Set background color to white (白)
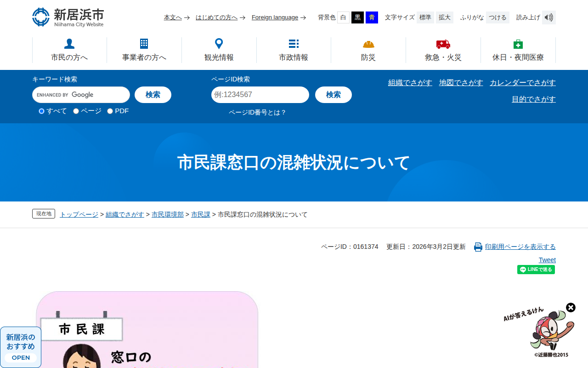588x368 pixels. tap(343, 17)
